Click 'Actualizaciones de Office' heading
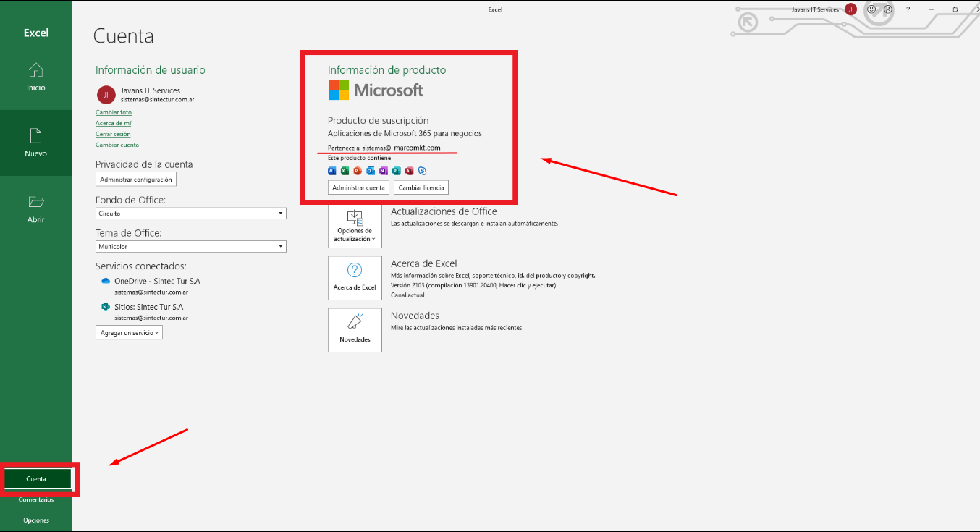980x532 pixels. (x=444, y=211)
